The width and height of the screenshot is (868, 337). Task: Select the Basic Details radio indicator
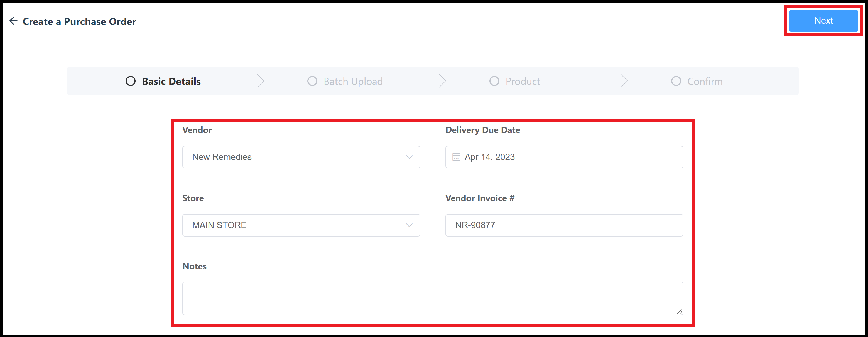coord(130,81)
